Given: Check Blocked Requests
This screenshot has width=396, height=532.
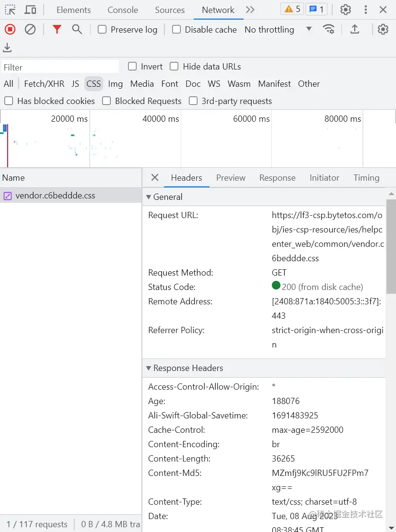Looking at the screenshot, I should pos(106,101).
